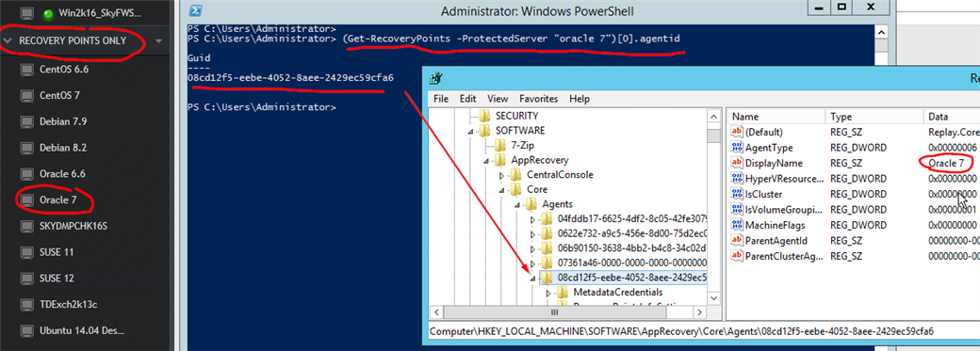This screenshot has width=980, height=351.
Task: Expand the CentralConsole registry key
Action: (x=502, y=175)
